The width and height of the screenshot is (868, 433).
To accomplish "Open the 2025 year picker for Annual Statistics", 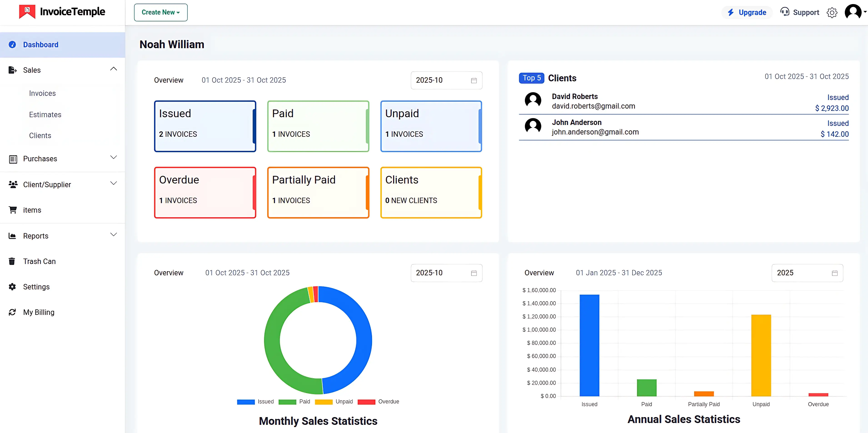I will (x=807, y=273).
